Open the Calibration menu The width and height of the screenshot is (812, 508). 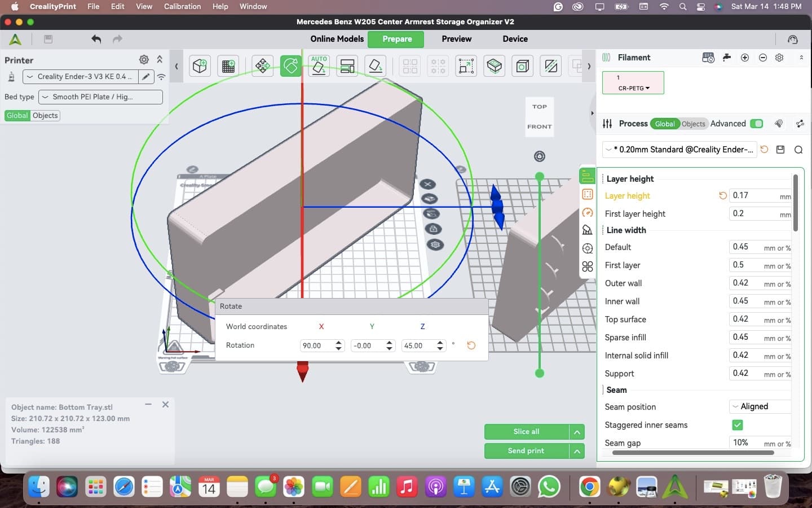click(x=182, y=6)
